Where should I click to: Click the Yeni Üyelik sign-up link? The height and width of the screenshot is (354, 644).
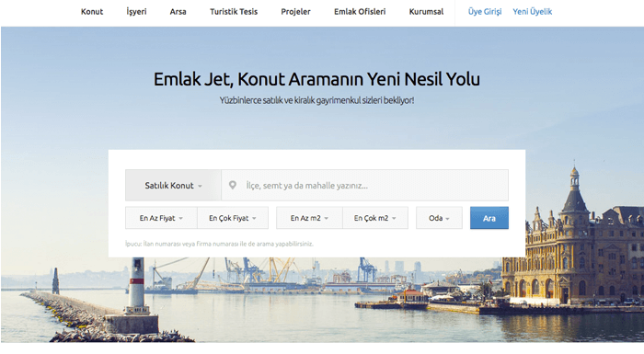pyautogui.click(x=533, y=12)
